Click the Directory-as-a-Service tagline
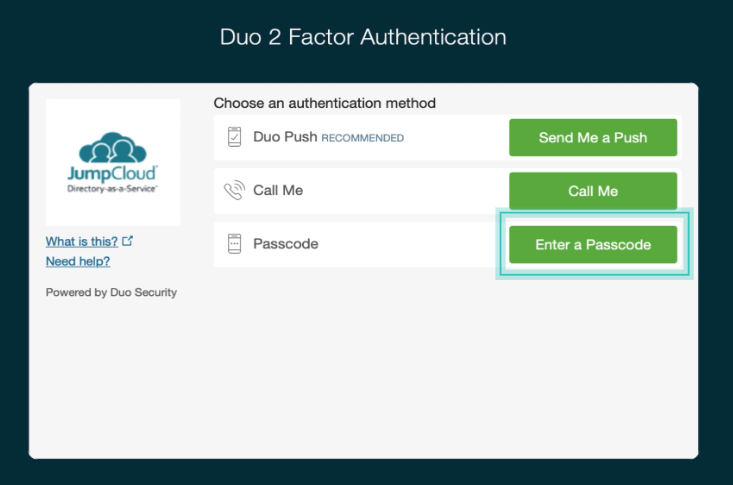This screenshot has height=485, width=733. point(112,188)
